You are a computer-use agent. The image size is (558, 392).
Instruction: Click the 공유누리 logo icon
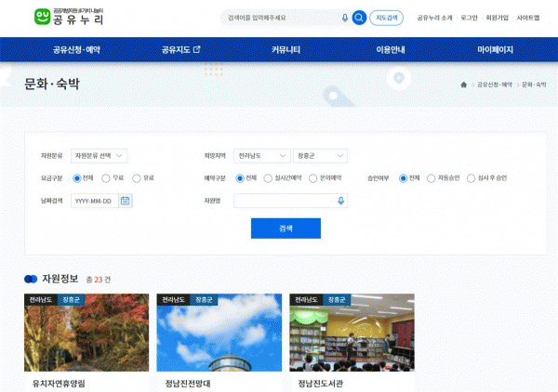[x=41, y=18]
